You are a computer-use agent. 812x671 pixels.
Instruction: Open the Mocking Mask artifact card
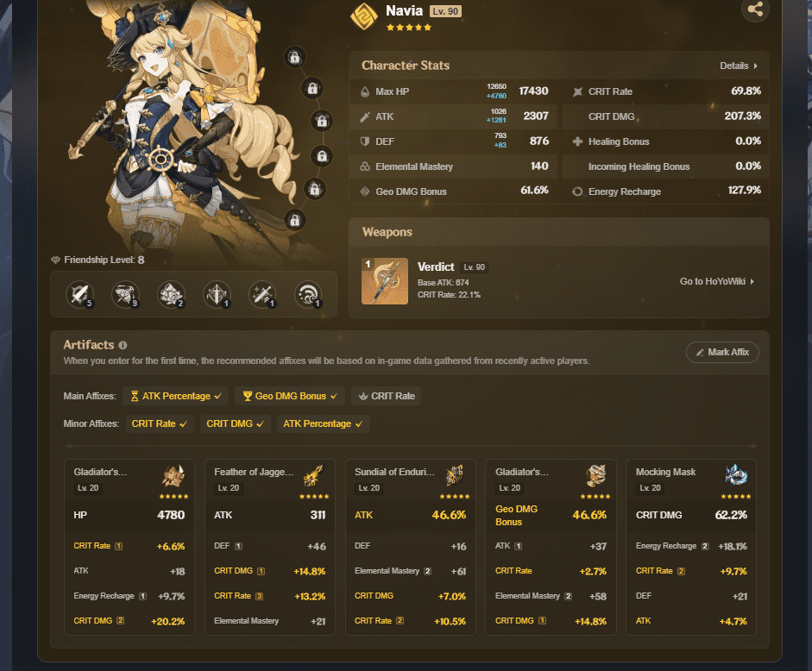691,547
